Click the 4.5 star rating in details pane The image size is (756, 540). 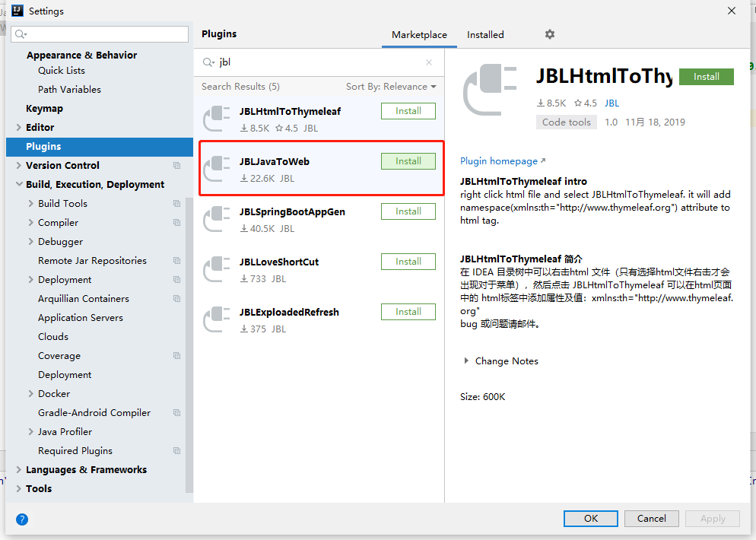tap(586, 103)
